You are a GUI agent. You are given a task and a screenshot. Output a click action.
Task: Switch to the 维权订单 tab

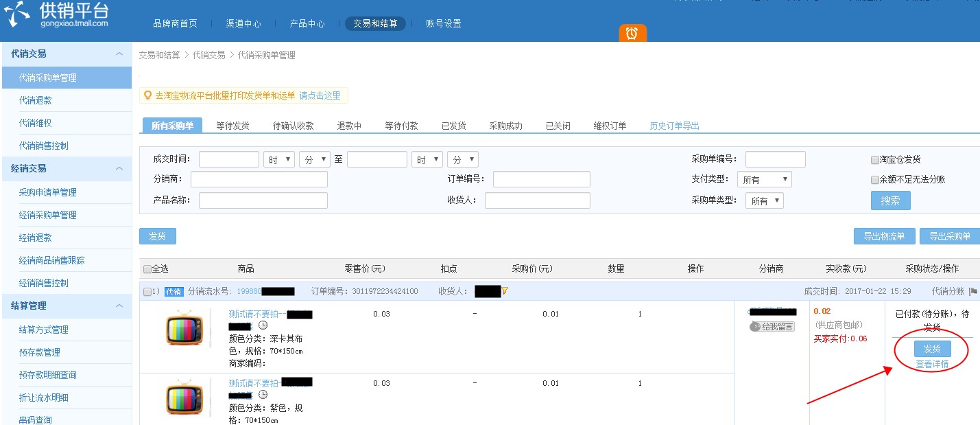coord(610,126)
